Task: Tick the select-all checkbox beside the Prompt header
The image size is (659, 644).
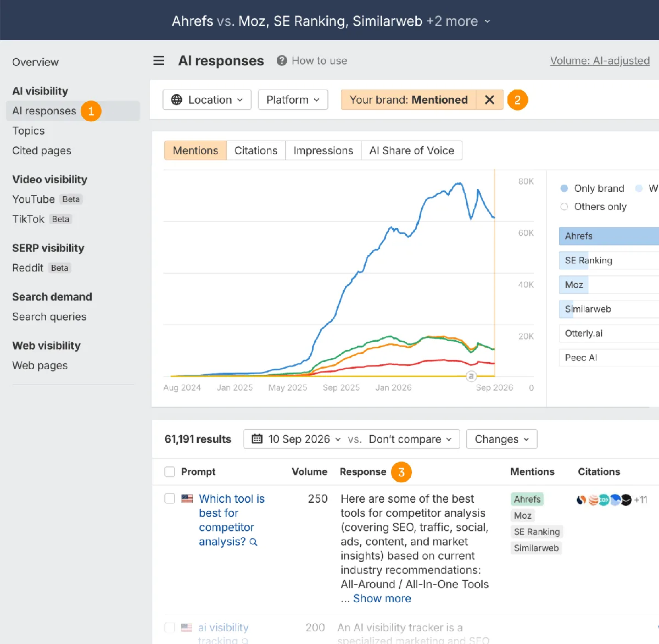Action: coord(170,471)
